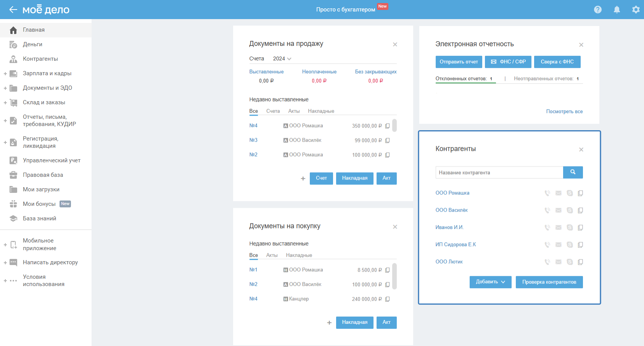Click the Проверка контрагентов button
The width and height of the screenshot is (644, 346).
click(549, 282)
